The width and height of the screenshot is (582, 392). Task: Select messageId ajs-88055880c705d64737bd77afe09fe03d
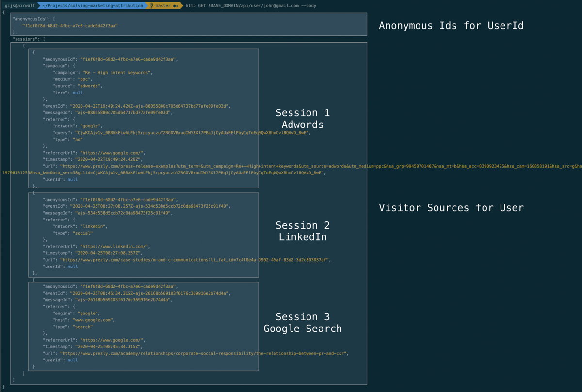pos(123,112)
